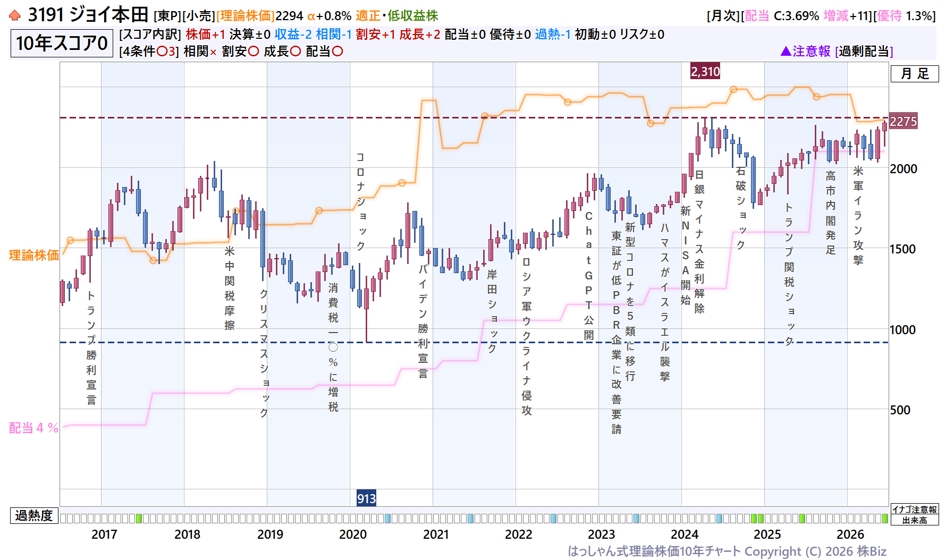Click the 配当 C:3.69% yield text
946x560 pixels.
tap(782, 16)
